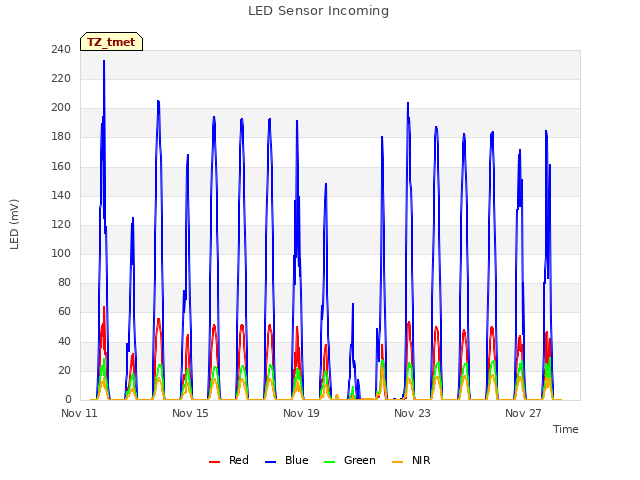640x480 pixels.
Task: Click the TZ_tmet annotation label
Action: click(111, 42)
